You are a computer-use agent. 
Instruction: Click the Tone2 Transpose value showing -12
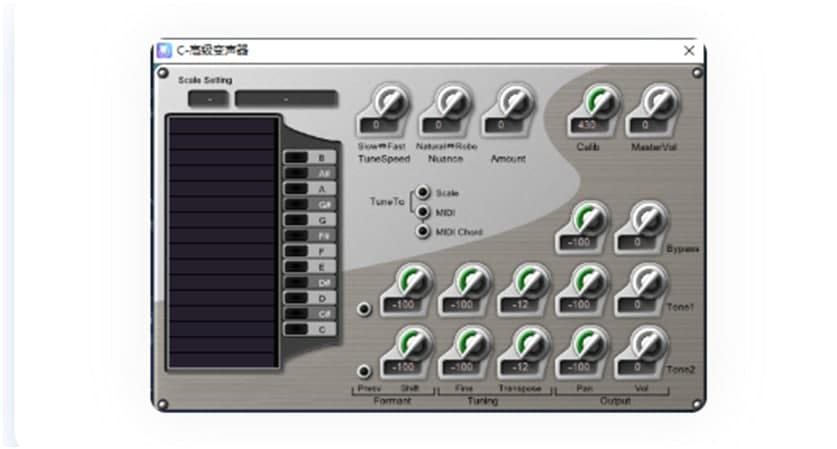(x=520, y=367)
